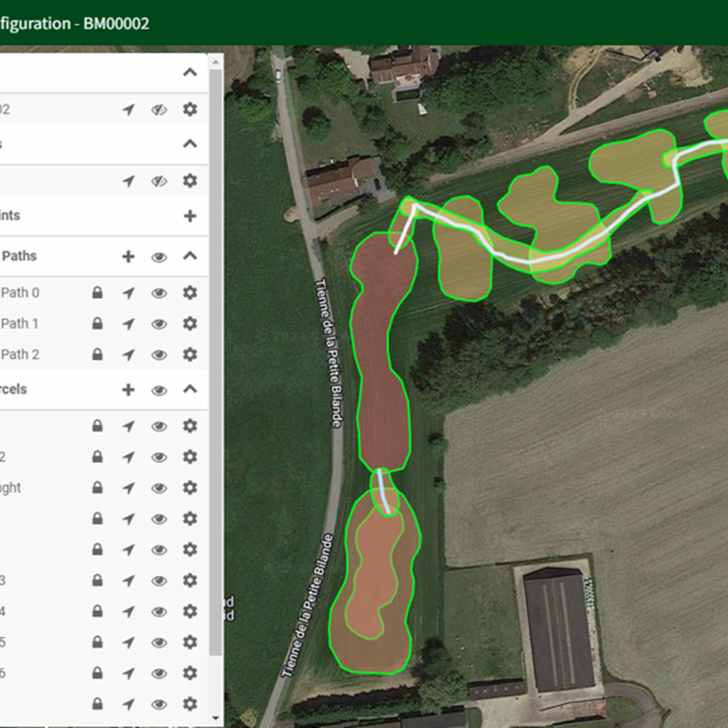
Task: Navigate to Path 2 using its arrow icon
Action: pyautogui.click(x=128, y=355)
